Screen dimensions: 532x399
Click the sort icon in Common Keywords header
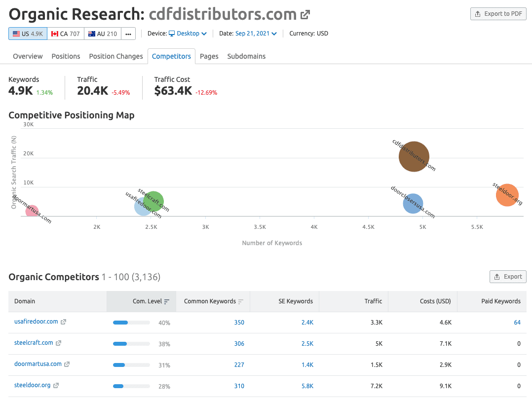(x=240, y=301)
